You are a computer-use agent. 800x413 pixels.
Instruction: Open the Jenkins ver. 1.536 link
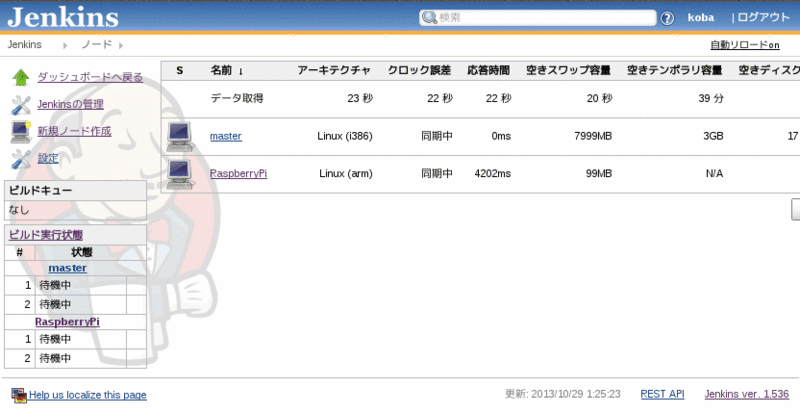(x=746, y=394)
